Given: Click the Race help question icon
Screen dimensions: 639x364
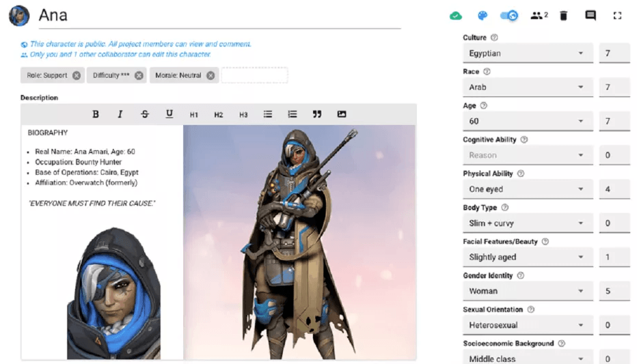Looking at the screenshot, I should (x=487, y=72).
